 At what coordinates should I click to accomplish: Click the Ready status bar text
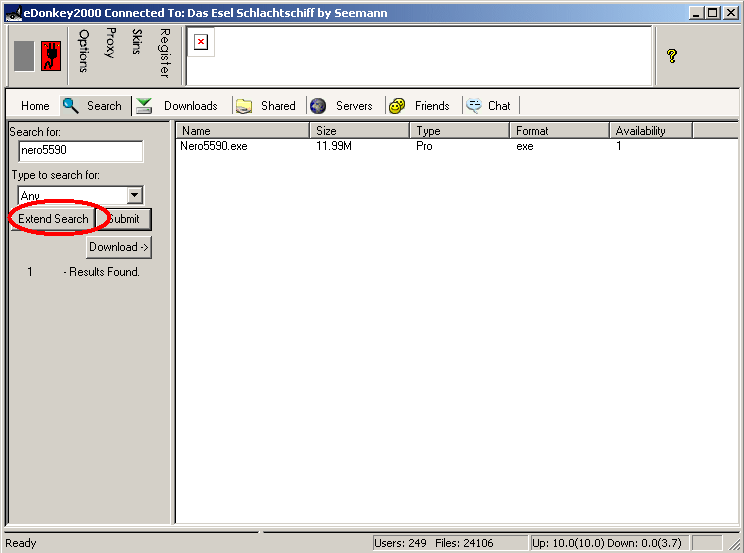[21, 543]
